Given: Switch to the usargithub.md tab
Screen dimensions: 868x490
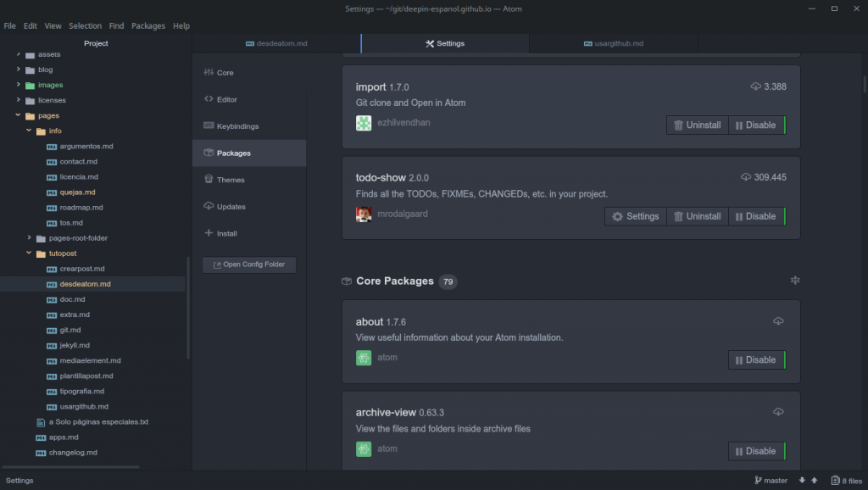Looking at the screenshot, I should tap(614, 43).
